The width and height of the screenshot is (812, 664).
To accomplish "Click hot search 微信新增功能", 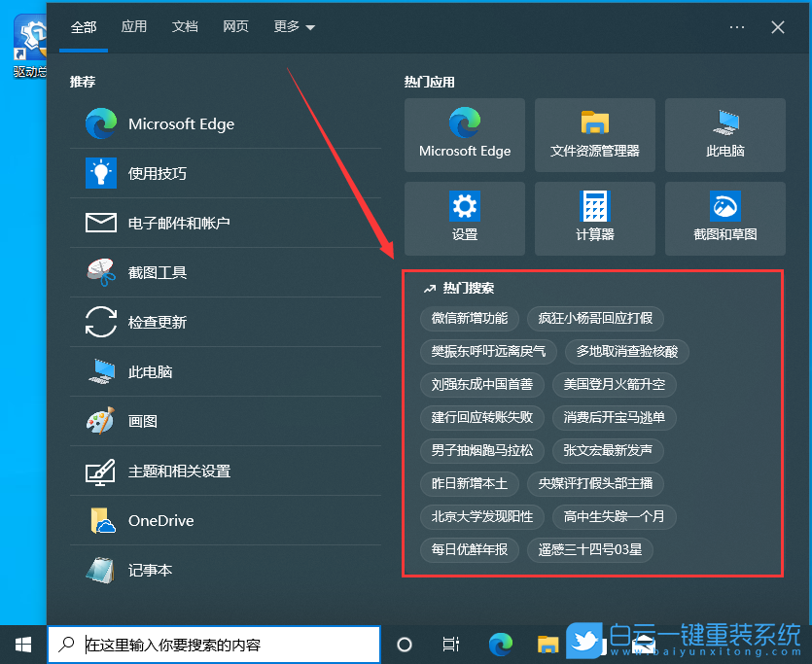I will click(x=470, y=319).
